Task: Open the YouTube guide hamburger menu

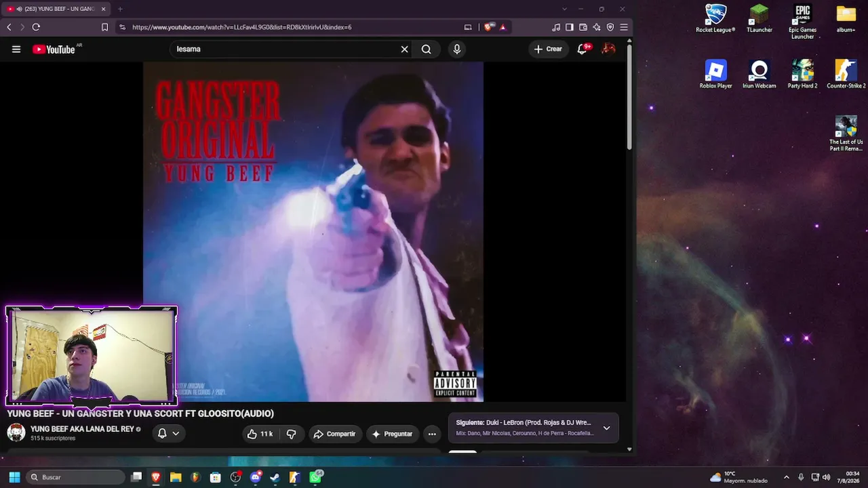Action: (16, 49)
